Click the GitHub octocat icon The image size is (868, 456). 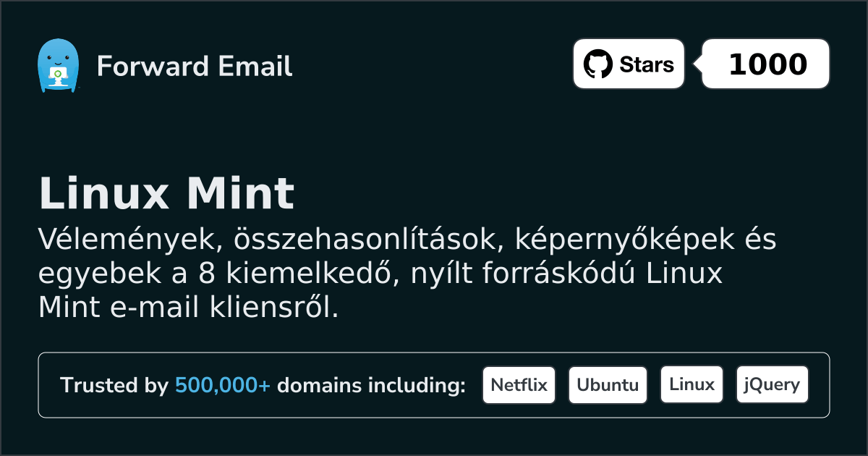(597, 64)
